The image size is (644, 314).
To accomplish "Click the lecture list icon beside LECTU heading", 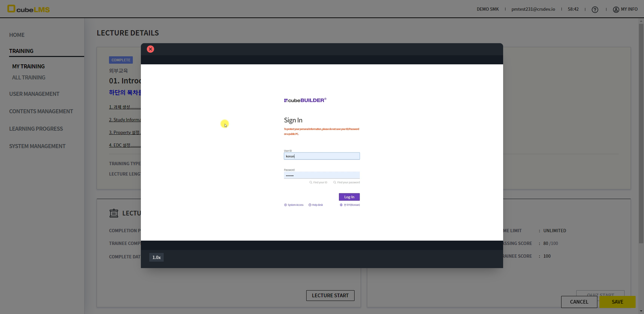I will [114, 213].
